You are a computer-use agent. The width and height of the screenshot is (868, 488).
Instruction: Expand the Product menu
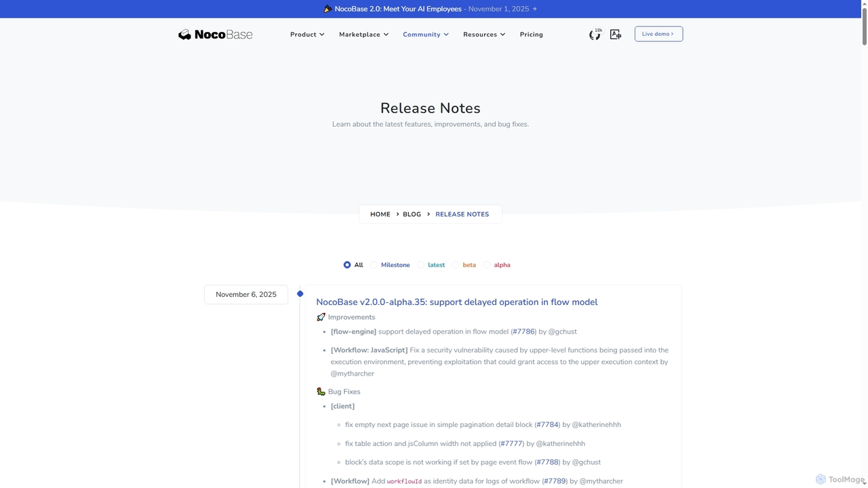(x=307, y=35)
